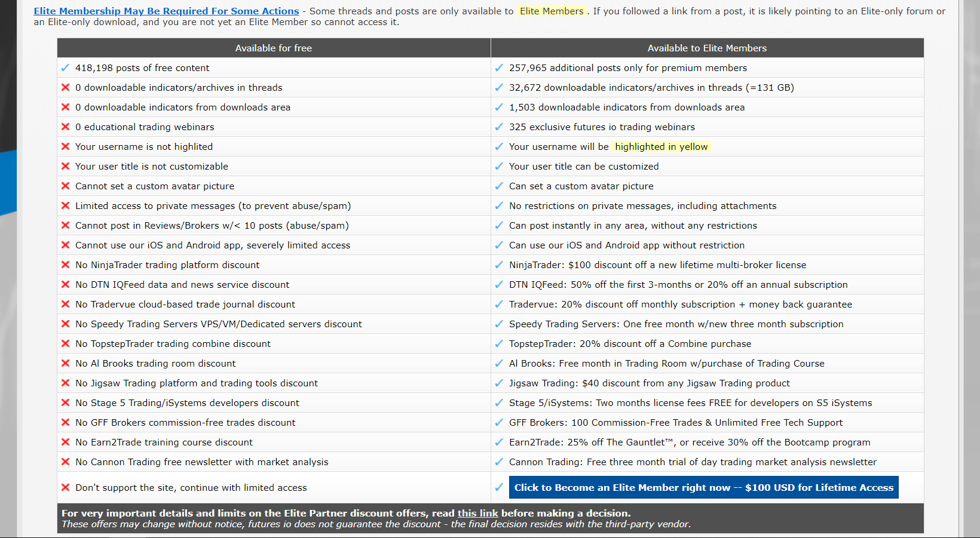Click the 'highlighted in yellow' text
Viewport: 980px width, 538px height.
pyautogui.click(x=661, y=146)
